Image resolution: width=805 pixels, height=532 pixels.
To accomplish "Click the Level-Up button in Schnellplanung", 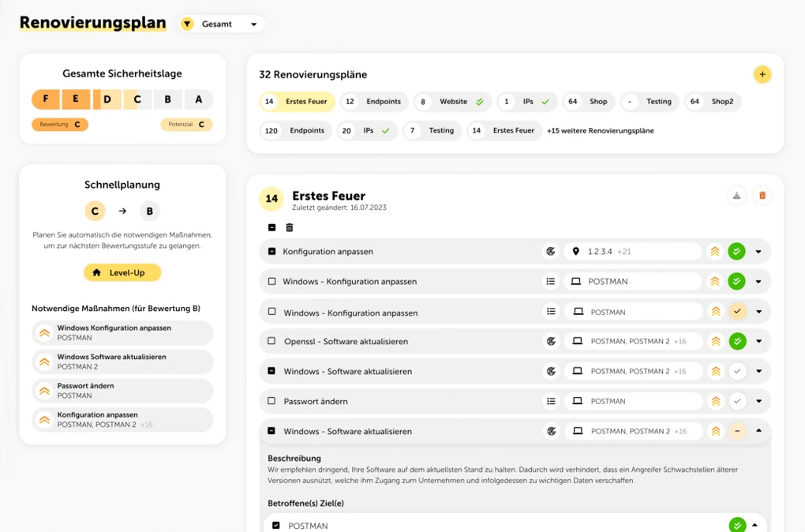I will pos(122,272).
